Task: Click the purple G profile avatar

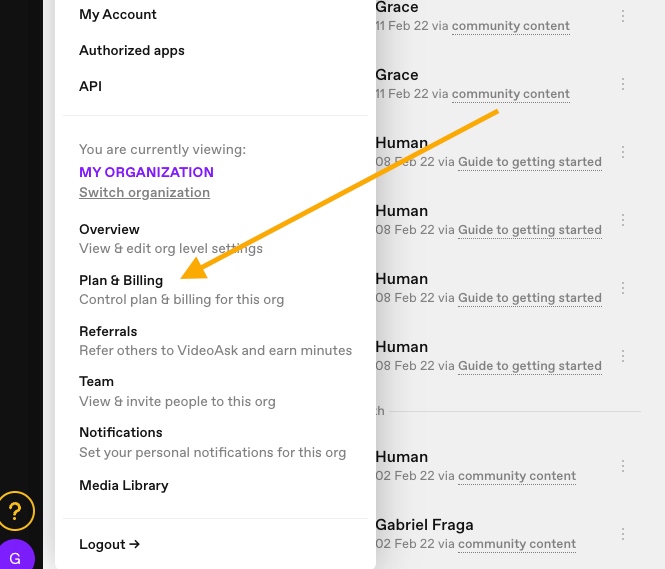Action: click(16, 555)
